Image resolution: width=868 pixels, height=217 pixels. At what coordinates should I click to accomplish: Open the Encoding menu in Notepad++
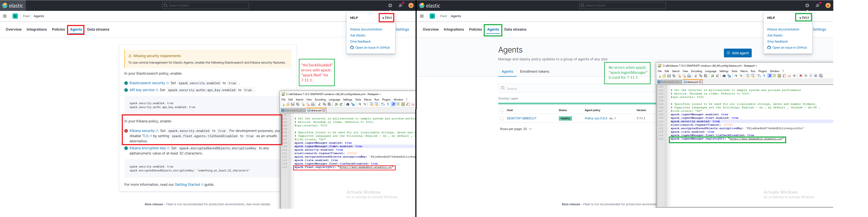697,71
